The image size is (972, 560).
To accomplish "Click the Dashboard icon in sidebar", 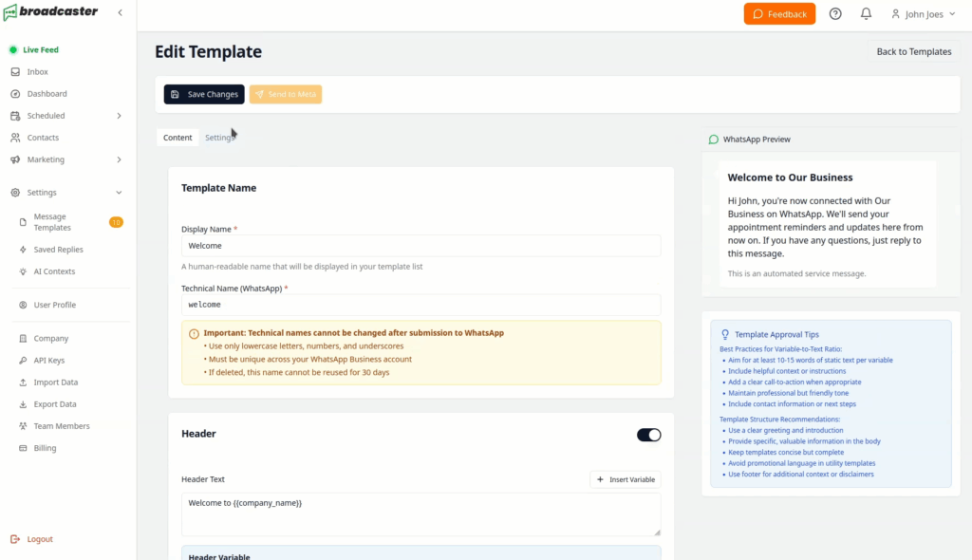I will [15, 94].
